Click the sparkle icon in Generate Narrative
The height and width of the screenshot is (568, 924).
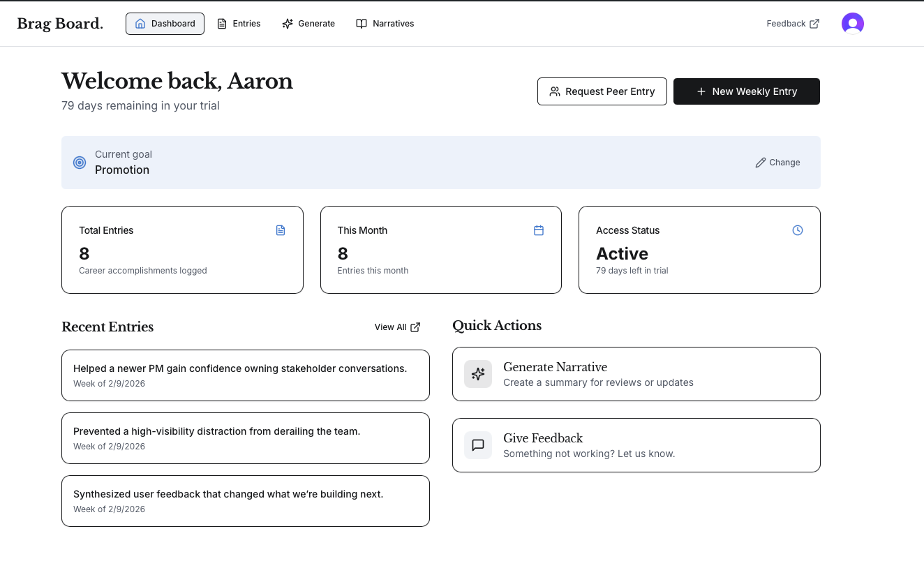click(478, 374)
